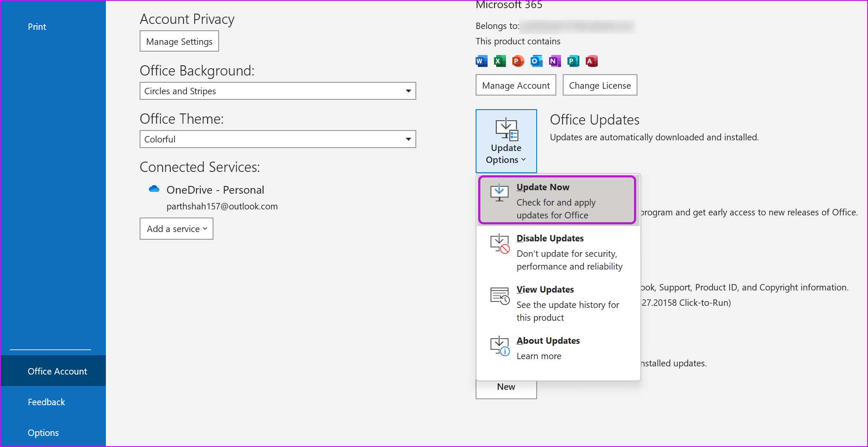Click the Change License button
The height and width of the screenshot is (447, 868).
click(x=599, y=85)
